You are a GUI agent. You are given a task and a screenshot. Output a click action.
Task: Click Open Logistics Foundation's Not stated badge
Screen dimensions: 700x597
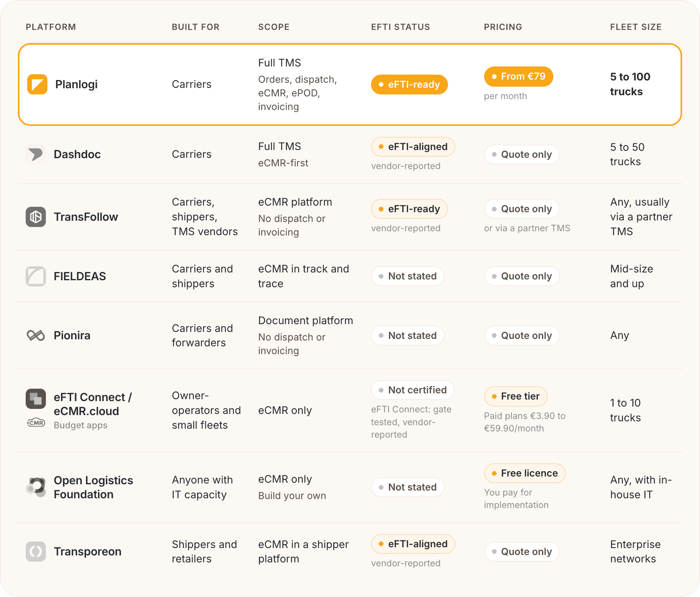click(408, 487)
